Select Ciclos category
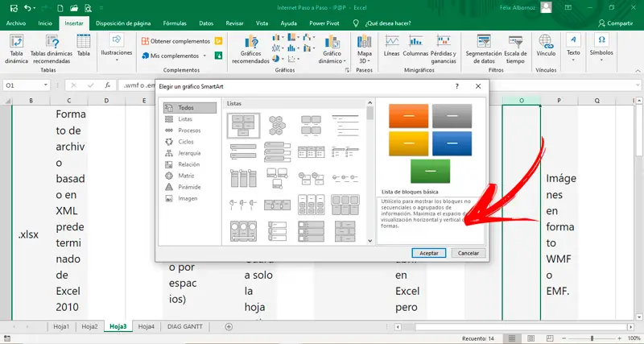Viewport: 644px width, 344px height. (x=190, y=142)
